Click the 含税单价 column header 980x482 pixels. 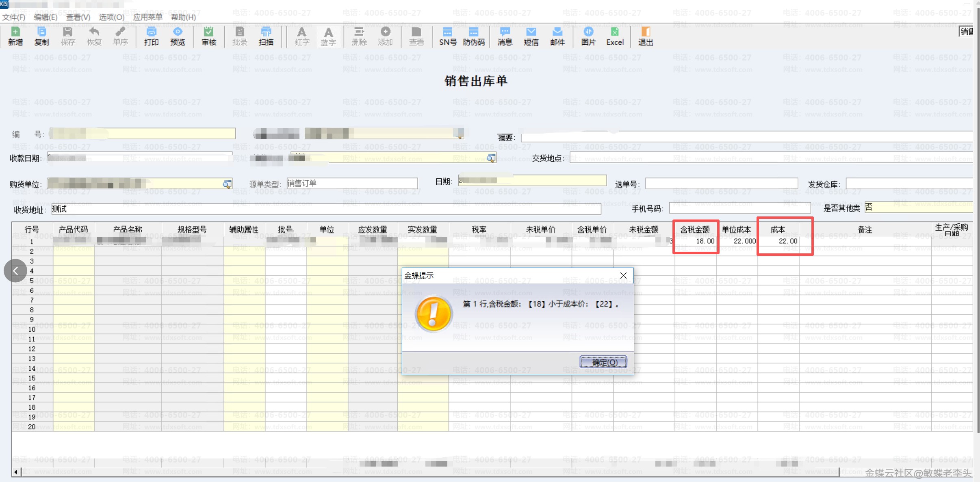(592, 230)
